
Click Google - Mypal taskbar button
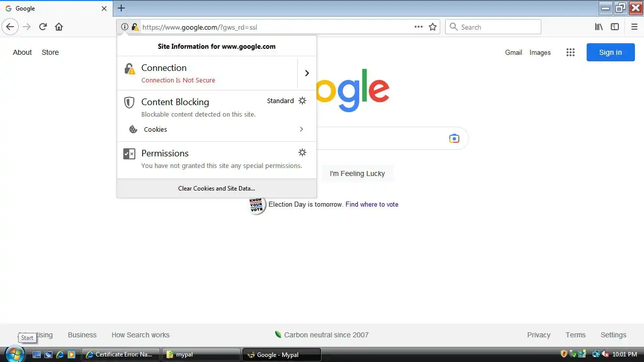[282, 354]
